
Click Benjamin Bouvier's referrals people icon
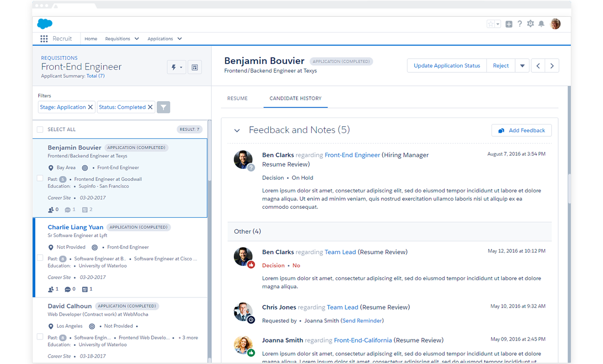(51, 210)
